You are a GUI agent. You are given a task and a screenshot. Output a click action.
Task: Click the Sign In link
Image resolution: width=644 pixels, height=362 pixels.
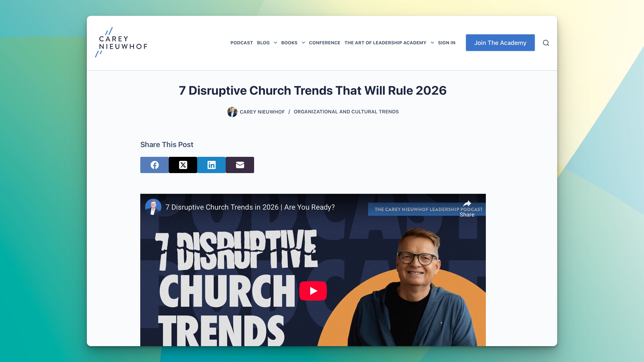(x=446, y=43)
